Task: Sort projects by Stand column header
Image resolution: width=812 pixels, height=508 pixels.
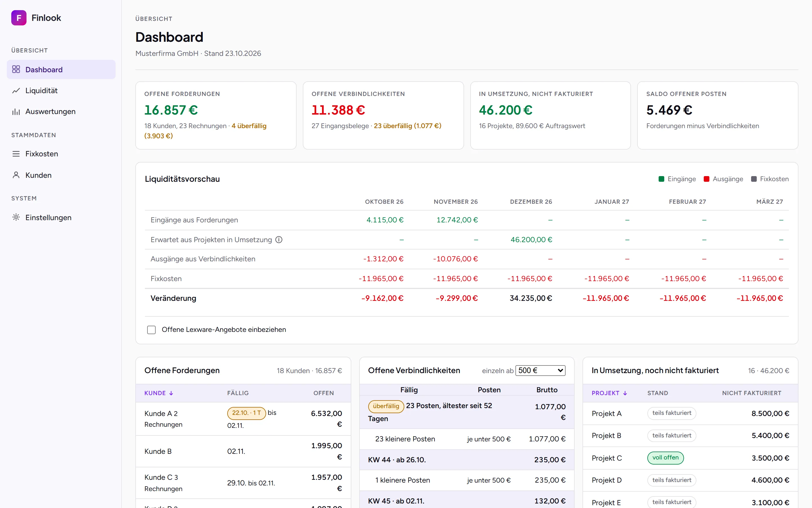Action: click(658, 393)
